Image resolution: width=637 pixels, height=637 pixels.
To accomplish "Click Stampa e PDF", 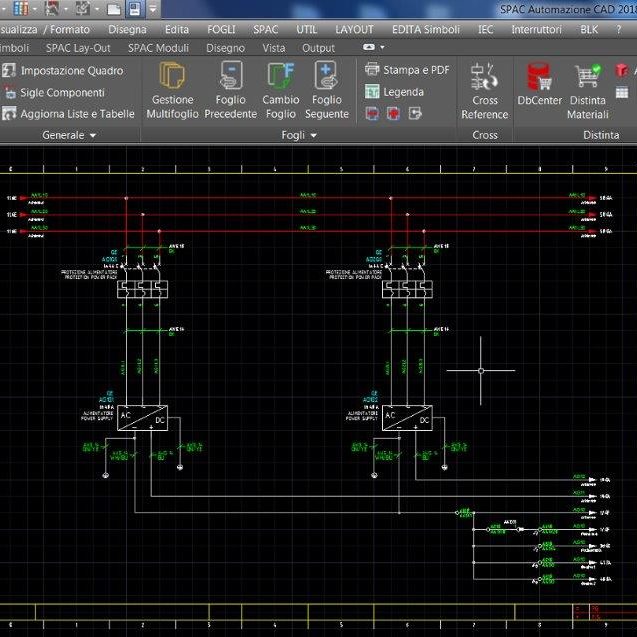I will click(x=407, y=70).
